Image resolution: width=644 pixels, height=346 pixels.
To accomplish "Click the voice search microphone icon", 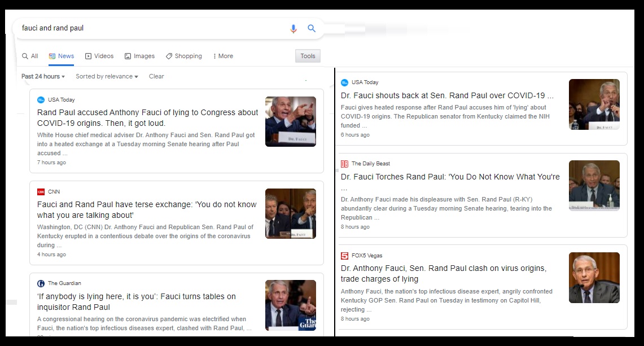I will click(x=293, y=28).
